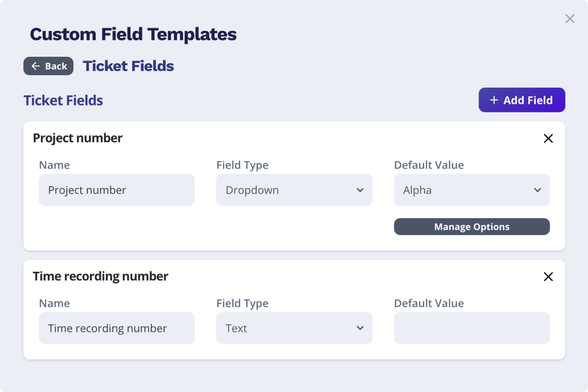This screenshot has height=392, width=588.
Task: Click the Alpha default value chevron arrow
Action: [x=537, y=190]
